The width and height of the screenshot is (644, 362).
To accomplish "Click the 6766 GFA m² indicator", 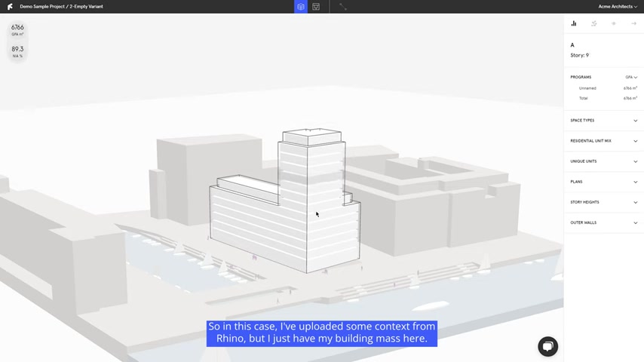I will pos(17,29).
